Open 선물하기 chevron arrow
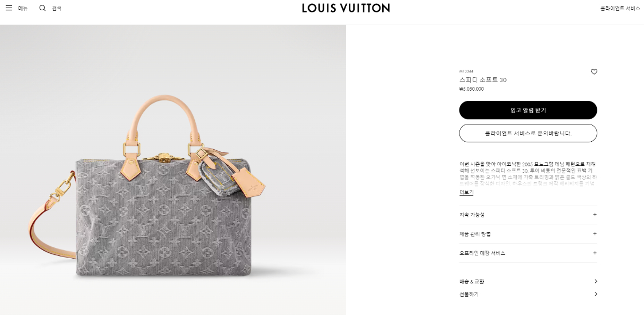Viewport: 644px width, 315px height. (x=596, y=294)
